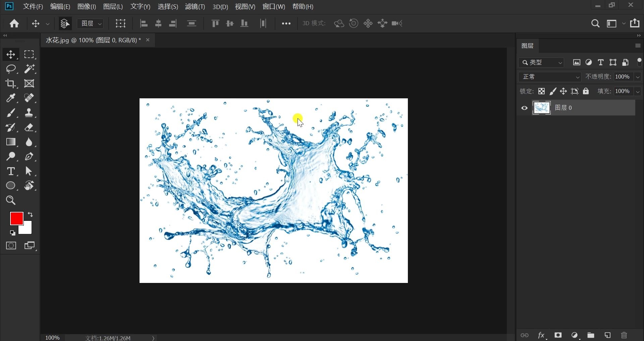The image size is (644, 341).
Task: Select the Zoom tool in toolbar
Action: click(x=11, y=200)
